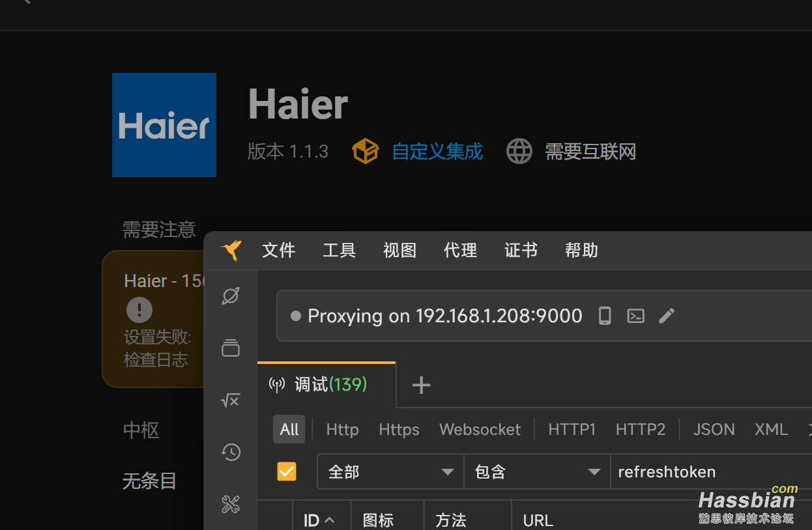Open the 全部 scope dropdown
This screenshot has height=530, width=812.
(390, 471)
